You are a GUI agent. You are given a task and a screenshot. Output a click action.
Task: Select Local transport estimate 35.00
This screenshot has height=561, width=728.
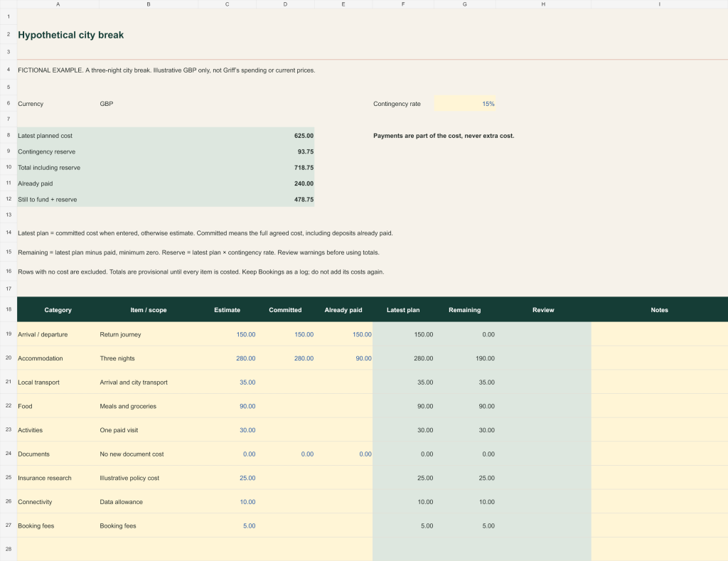(x=227, y=383)
